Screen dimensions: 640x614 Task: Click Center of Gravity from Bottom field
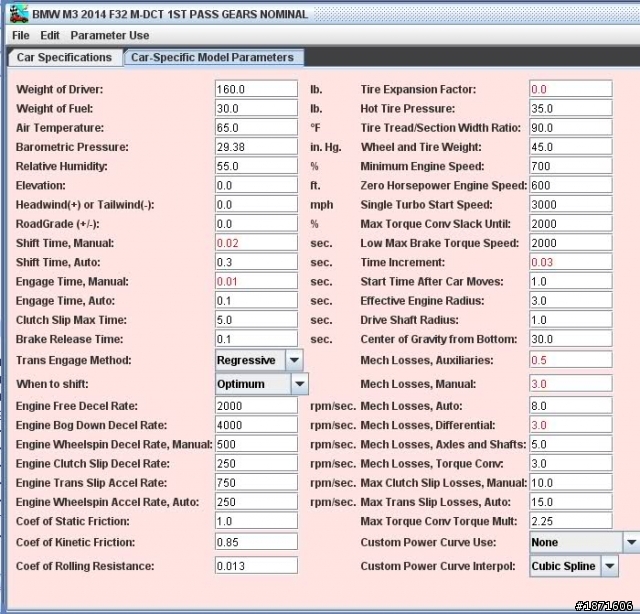[571, 339]
